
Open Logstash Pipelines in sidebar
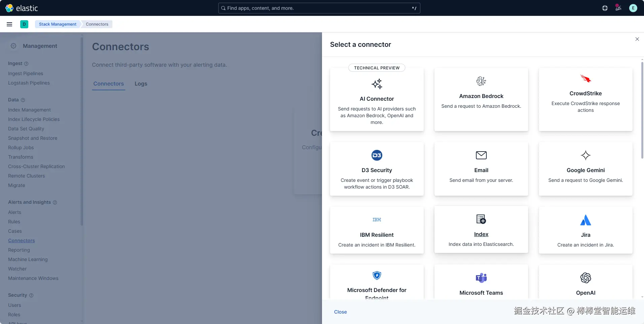pos(29,83)
